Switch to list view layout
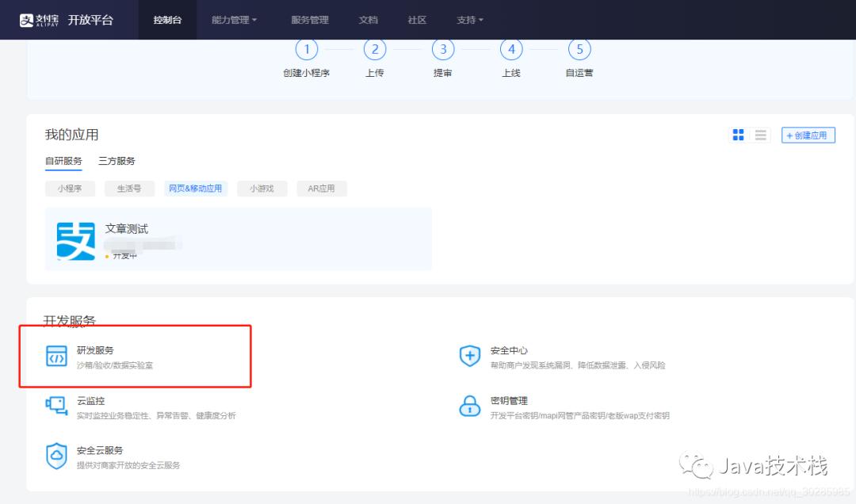This screenshot has height=504, width=856. point(760,135)
